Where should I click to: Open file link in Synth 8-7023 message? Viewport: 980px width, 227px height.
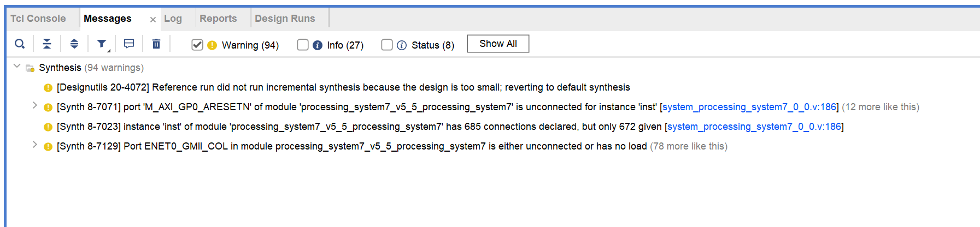[x=754, y=127]
